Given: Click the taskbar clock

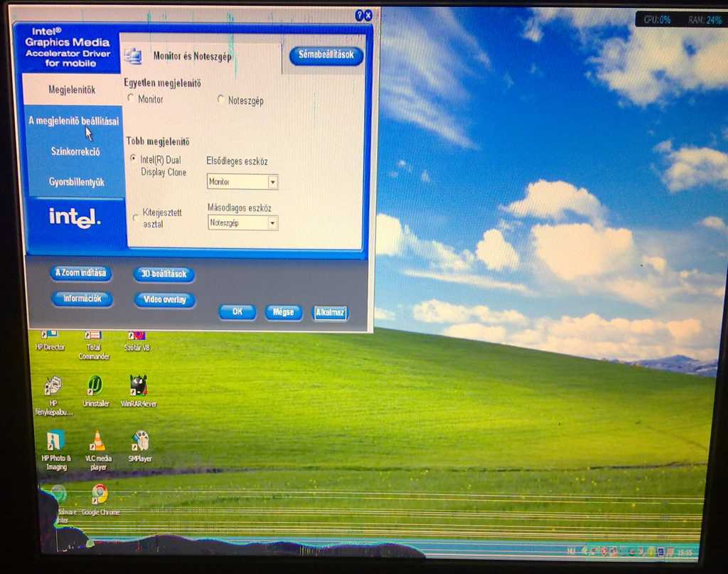Looking at the screenshot, I should (685, 552).
